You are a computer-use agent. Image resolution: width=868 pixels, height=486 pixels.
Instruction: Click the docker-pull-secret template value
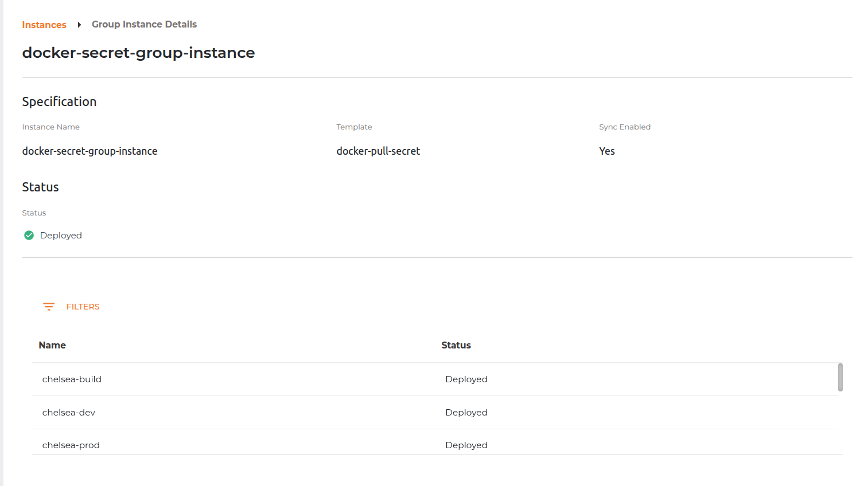click(378, 151)
